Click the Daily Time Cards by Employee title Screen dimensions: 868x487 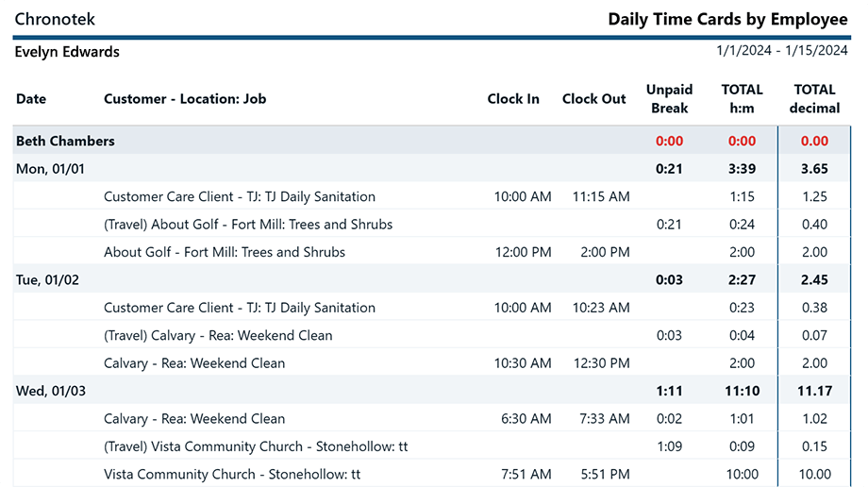point(728,19)
